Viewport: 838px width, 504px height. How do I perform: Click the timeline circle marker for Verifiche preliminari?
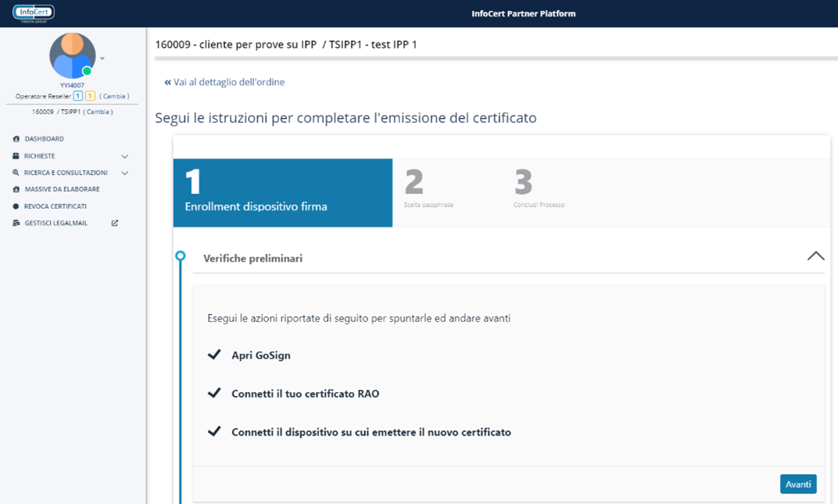(181, 256)
